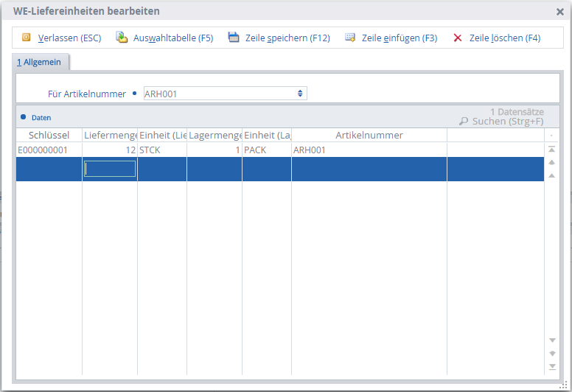
Task: Click the Suchen magnifier icon
Action: (464, 122)
